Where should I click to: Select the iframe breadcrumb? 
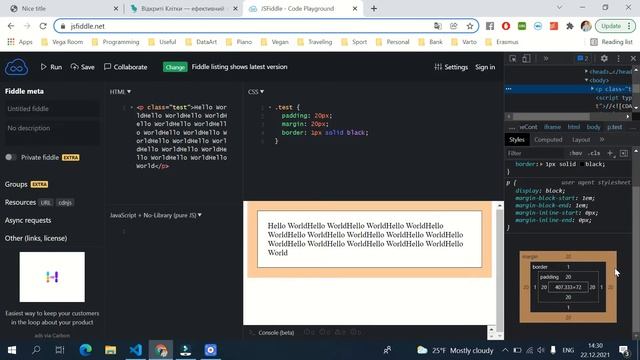pyautogui.click(x=552, y=127)
